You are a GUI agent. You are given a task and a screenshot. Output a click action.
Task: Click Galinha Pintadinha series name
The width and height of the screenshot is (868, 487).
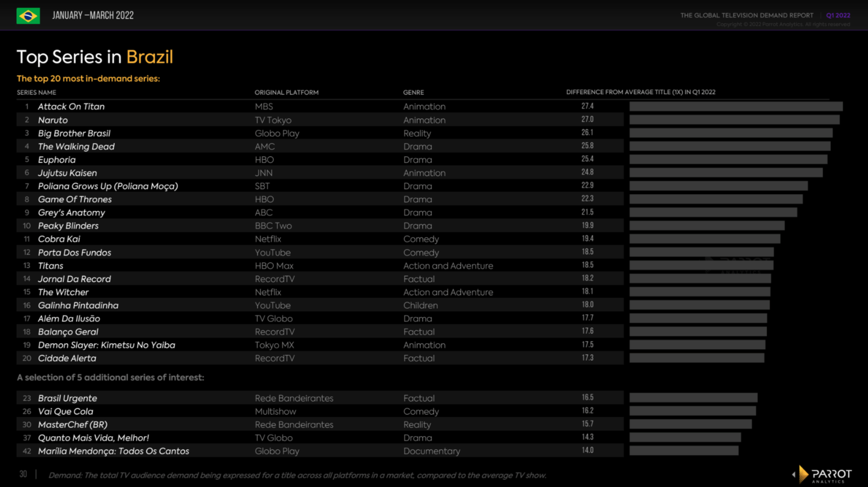click(x=78, y=305)
